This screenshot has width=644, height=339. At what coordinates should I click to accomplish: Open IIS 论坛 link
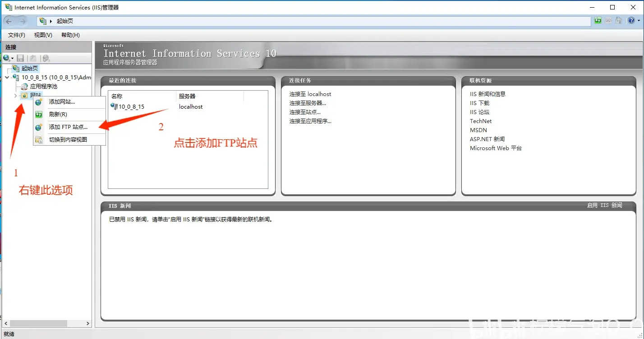click(479, 112)
